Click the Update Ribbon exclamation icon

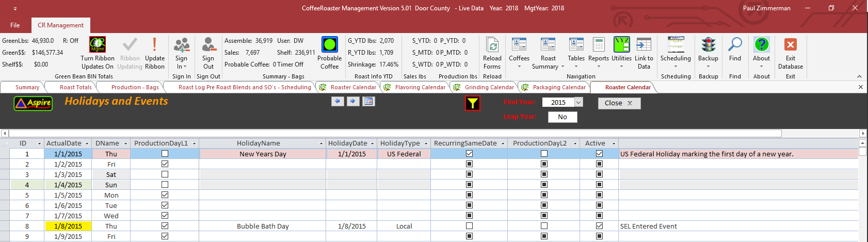coord(154,44)
